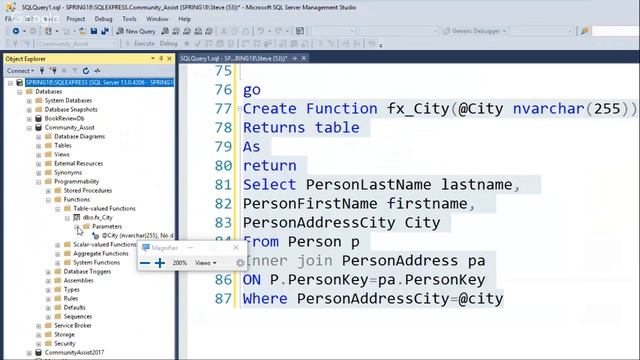This screenshot has height=360, width=640.
Task: Open the Generic Debugger dropdown
Action: pyautogui.click(x=475, y=31)
